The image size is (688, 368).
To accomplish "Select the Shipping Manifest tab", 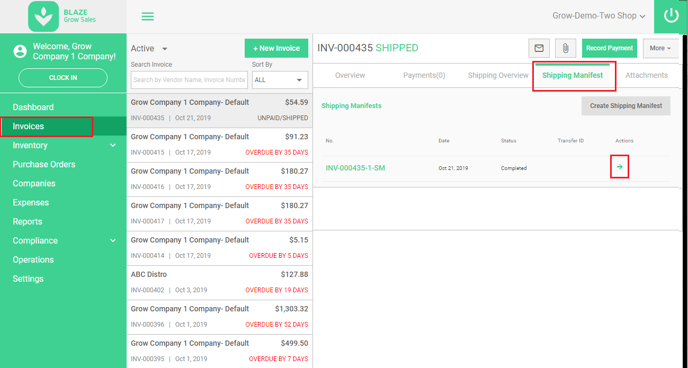I will (x=573, y=75).
